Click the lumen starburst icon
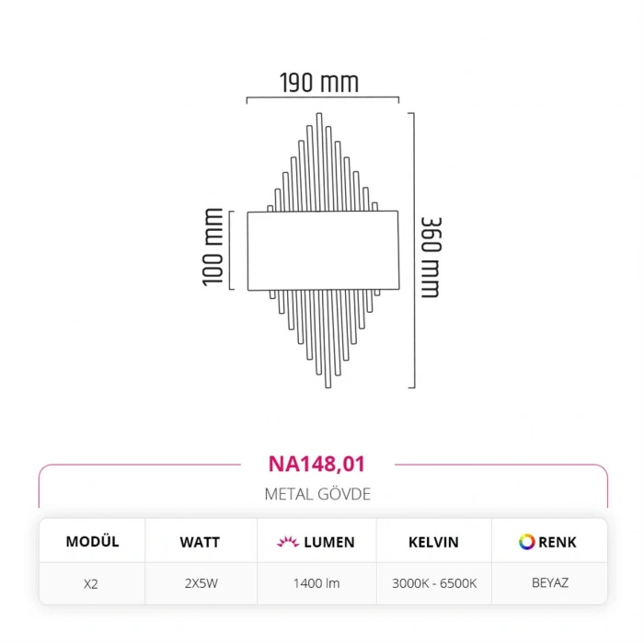Screen dimensions: 644x644 coord(288,542)
